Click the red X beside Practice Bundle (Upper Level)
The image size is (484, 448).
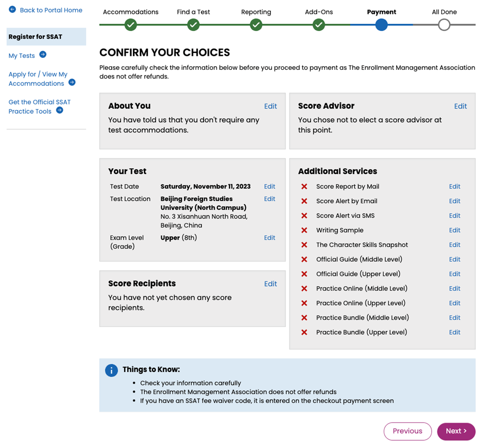tap(304, 332)
